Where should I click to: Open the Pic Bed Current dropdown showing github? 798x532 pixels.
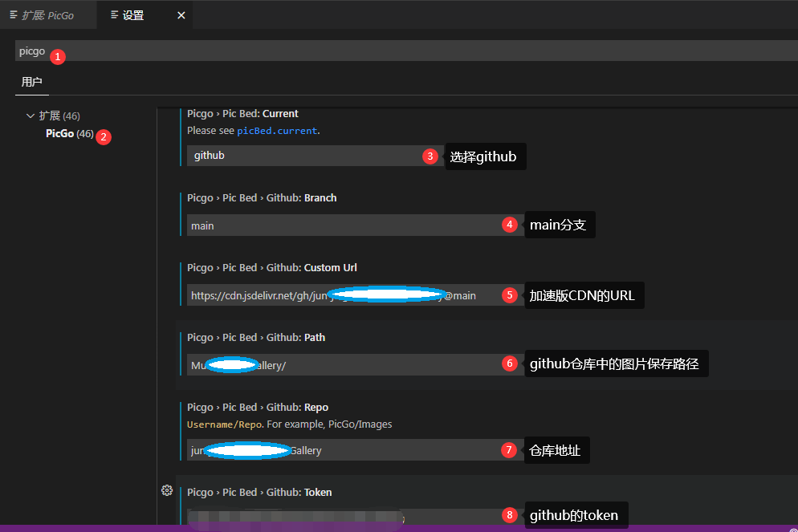316,156
